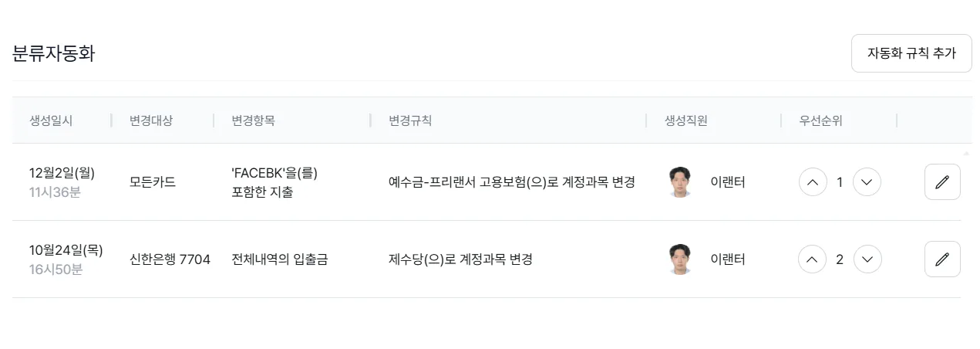Select the 변경규칙 column header
The height and width of the screenshot is (349, 980).
(x=410, y=120)
